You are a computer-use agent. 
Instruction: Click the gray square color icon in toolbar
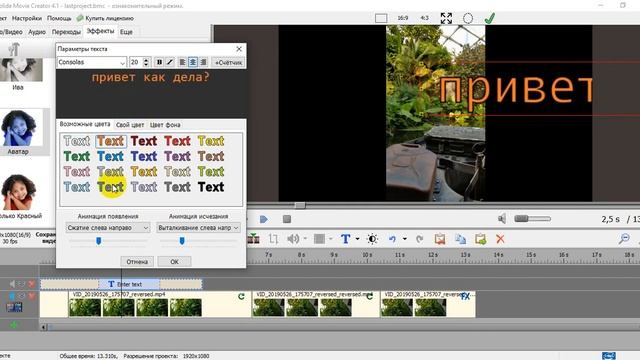(319, 239)
